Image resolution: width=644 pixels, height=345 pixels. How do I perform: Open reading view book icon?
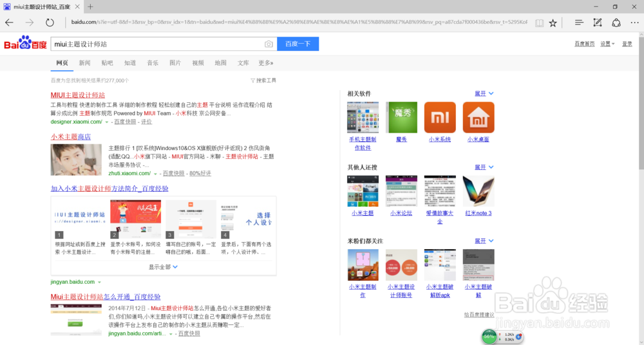pos(539,23)
